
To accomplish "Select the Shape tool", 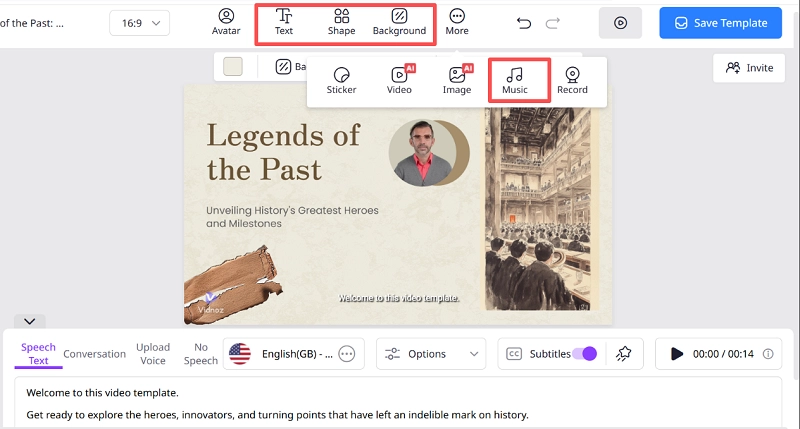I will (x=341, y=22).
